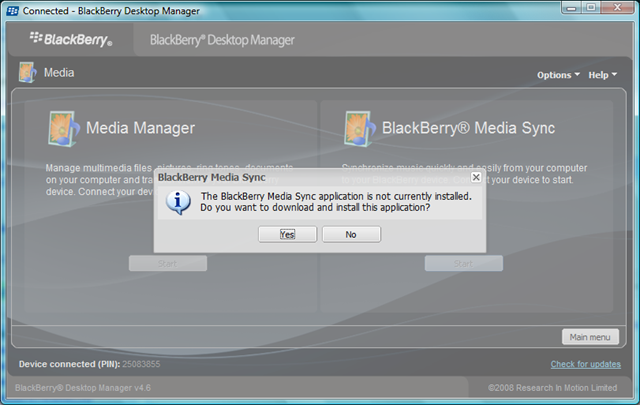640x405 pixels.
Task: Close the Desktop Manager window
Action: pos(617,8)
